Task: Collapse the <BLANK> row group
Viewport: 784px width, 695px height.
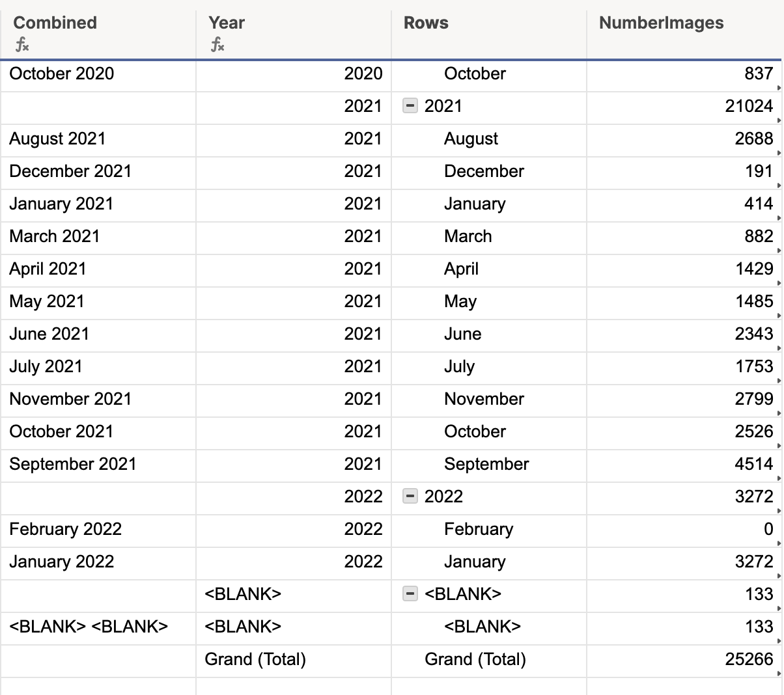Action: 411,594
